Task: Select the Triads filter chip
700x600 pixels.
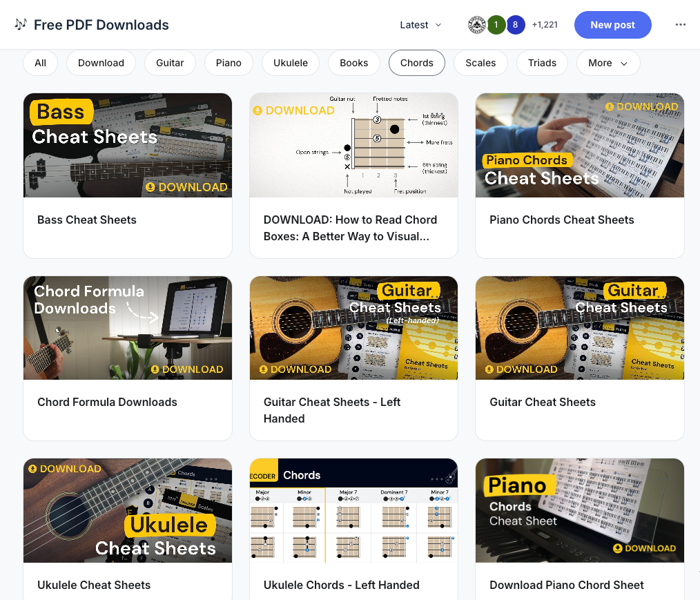Action: (x=542, y=63)
